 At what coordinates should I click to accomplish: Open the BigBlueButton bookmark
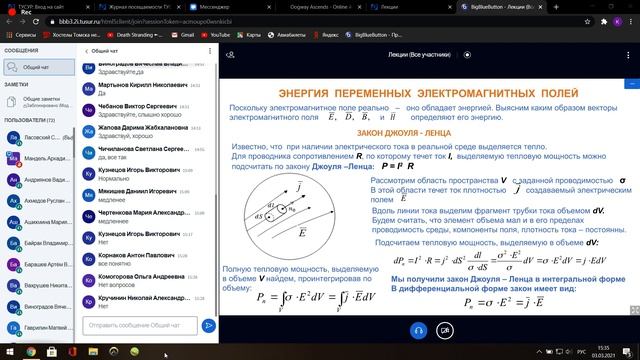373,35
